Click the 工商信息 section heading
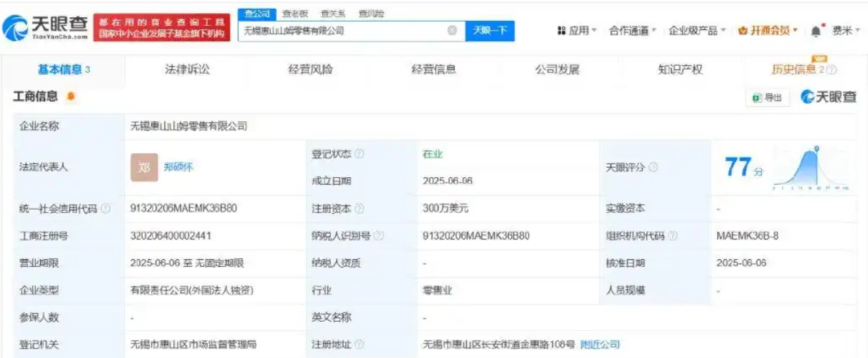Viewport: 868px width, 358px height. [x=35, y=97]
